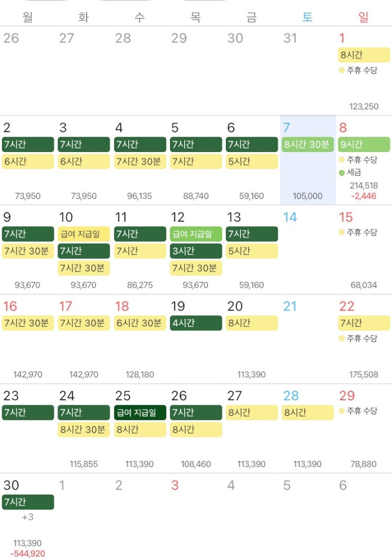Image resolution: width=392 pixels, height=558 pixels.
Task: Select the 8시간 30분 shift on day 24
Action: click(83, 430)
